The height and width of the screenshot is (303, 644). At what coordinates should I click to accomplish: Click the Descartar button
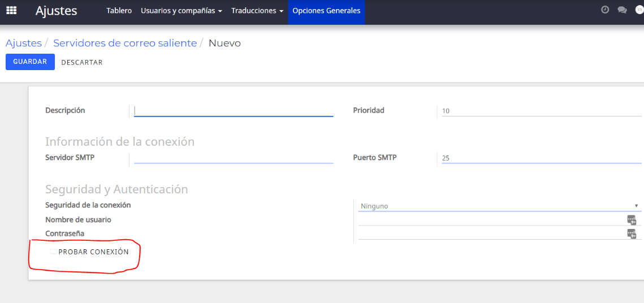82,62
